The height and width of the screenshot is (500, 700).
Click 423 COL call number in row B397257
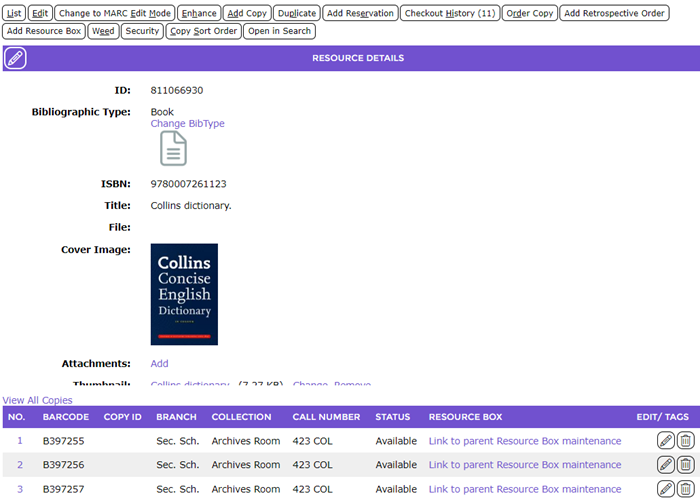pos(312,489)
